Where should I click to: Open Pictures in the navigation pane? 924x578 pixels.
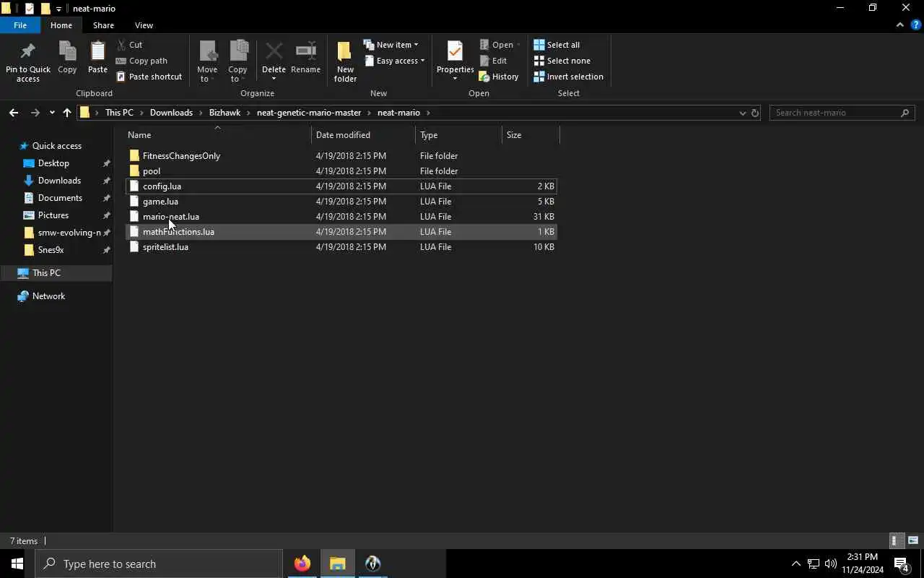tap(53, 215)
